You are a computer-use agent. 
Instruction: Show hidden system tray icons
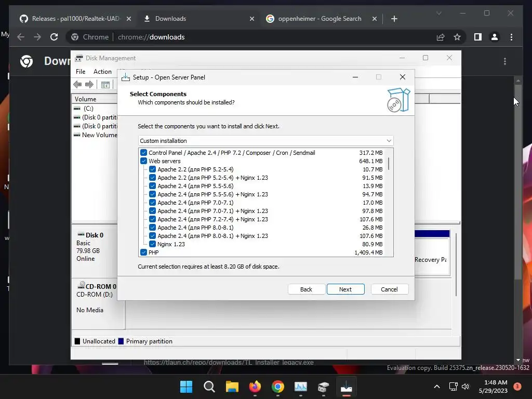(437, 387)
